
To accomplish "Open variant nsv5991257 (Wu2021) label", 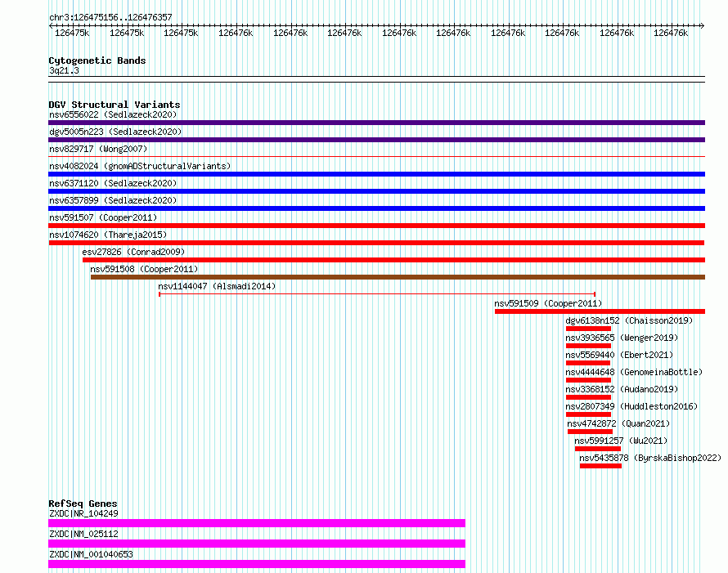I will (x=621, y=441).
